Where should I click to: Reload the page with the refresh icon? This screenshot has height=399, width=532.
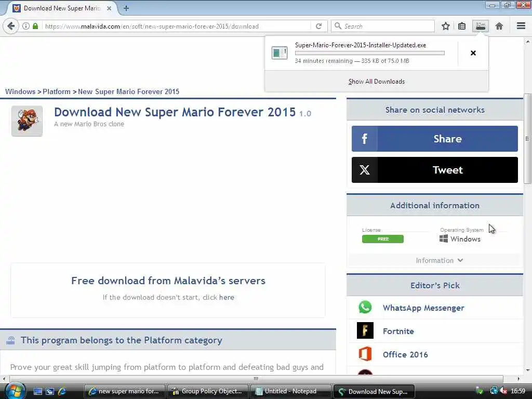318,26
